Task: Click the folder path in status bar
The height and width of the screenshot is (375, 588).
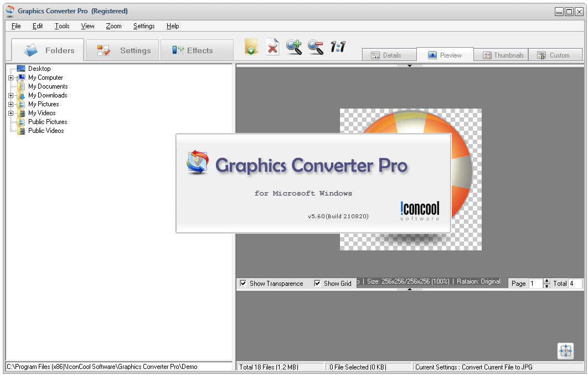Action: [x=102, y=367]
